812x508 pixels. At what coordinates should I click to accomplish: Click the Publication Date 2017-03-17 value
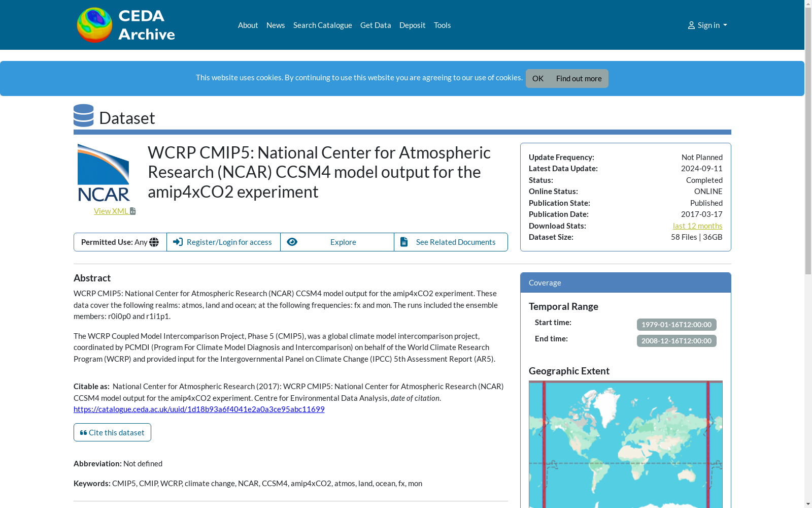[701, 214]
